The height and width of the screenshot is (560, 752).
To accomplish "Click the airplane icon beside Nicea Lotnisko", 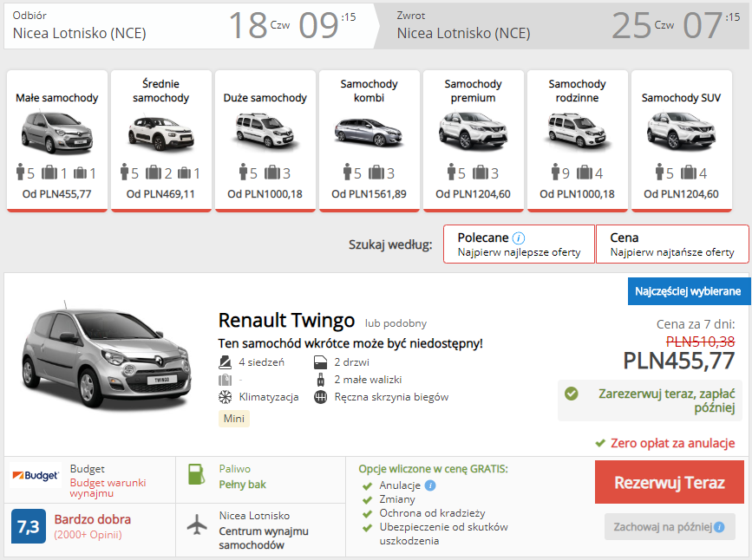I will point(197,524).
